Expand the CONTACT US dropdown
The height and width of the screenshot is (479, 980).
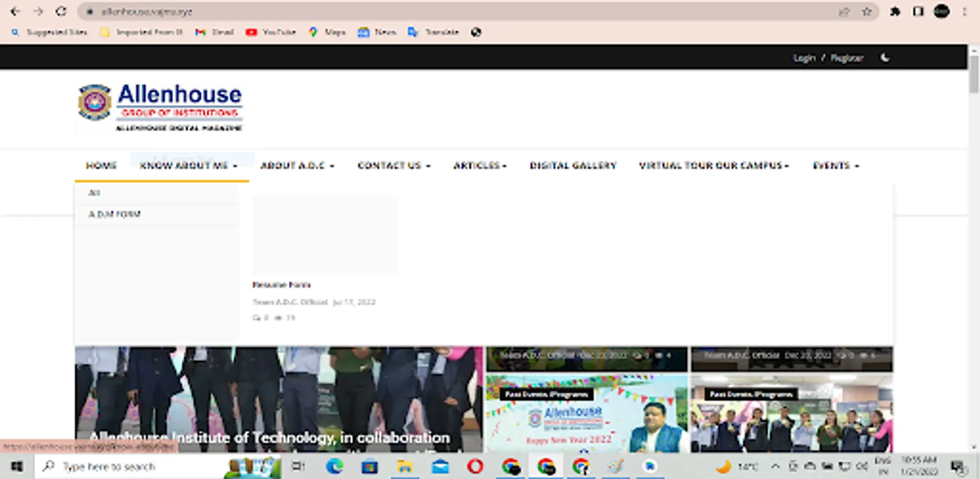pyautogui.click(x=394, y=166)
